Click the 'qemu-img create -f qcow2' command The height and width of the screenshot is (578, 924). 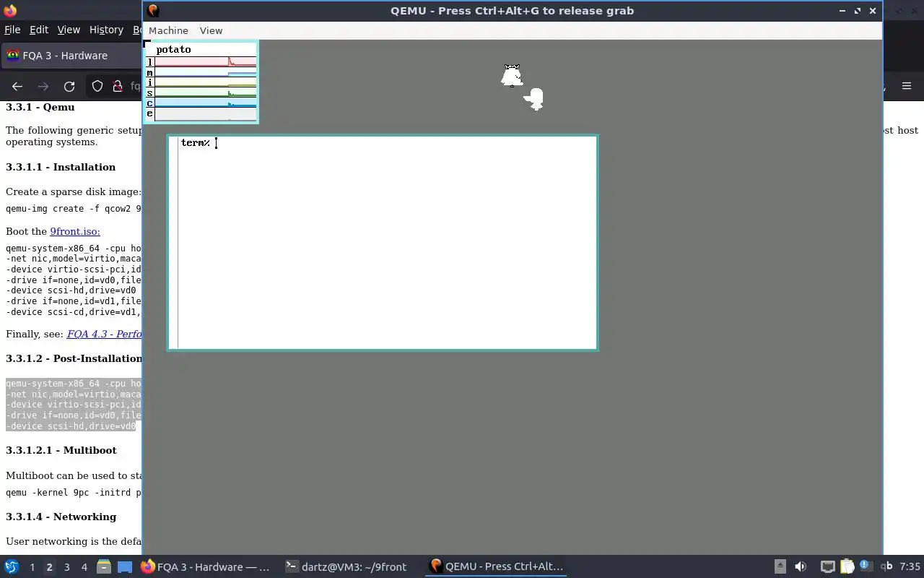74,209
